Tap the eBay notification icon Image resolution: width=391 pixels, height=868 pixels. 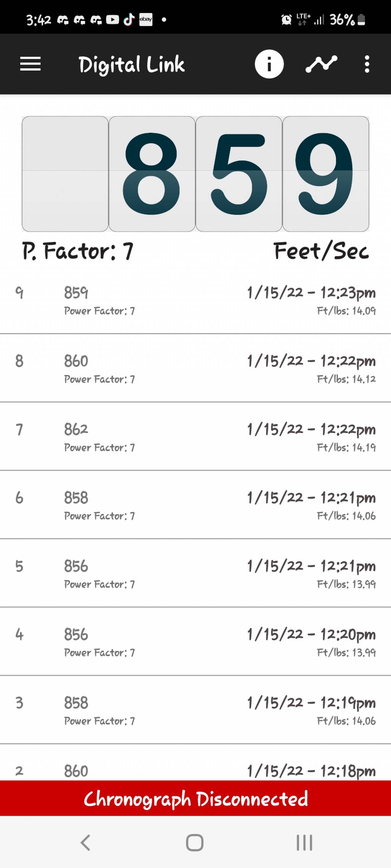pyautogui.click(x=146, y=19)
